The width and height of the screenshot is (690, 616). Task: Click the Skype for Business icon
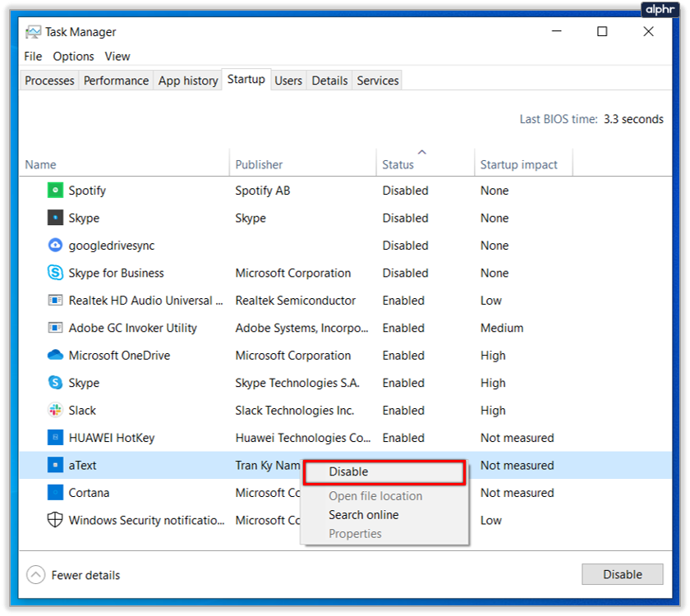55,273
